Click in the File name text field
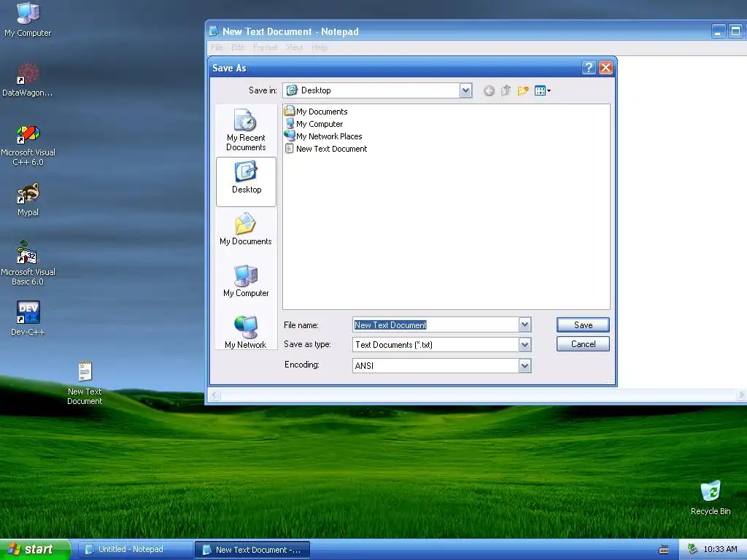Viewport: 747px width, 560px height. coord(436,324)
